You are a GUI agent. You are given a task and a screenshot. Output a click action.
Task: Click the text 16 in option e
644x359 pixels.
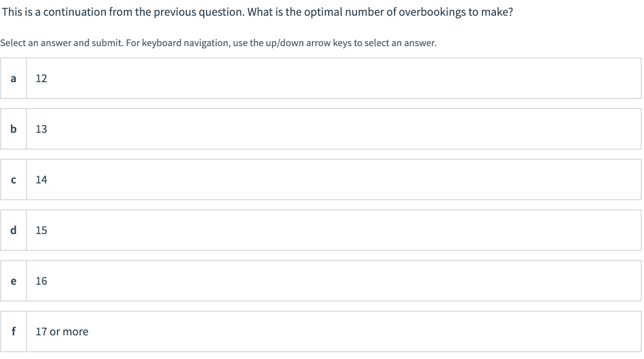coord(40,281)
